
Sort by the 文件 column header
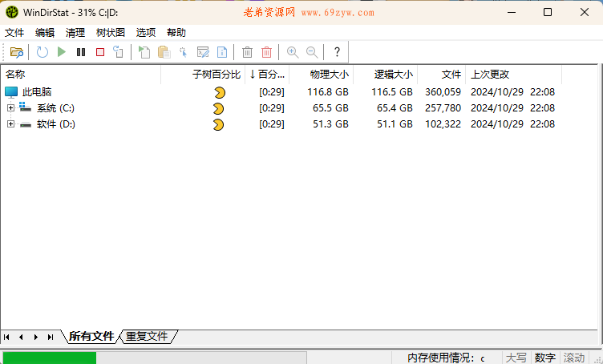point(442,75)
